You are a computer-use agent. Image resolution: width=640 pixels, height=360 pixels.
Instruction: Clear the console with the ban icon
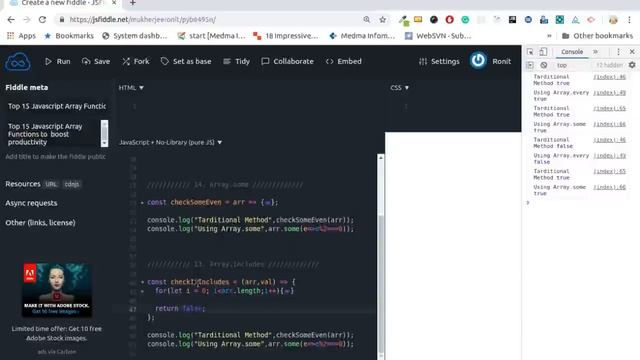click(544, 65)
